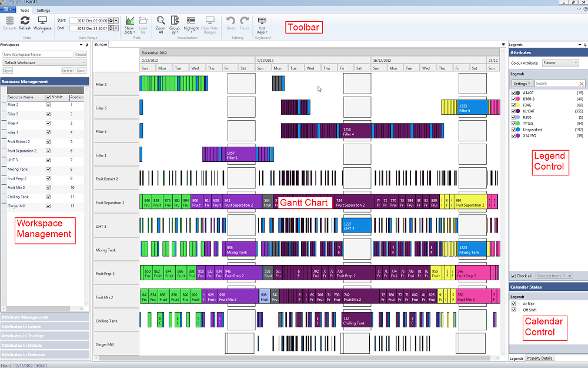Screen dimensions: 588x368
Task: Clear the legend search with red X
Action: tap(582, 84)
